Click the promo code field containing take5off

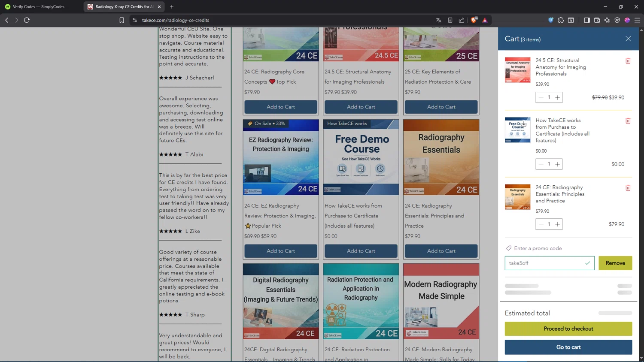pyautogui.click(x=549, y=263)
